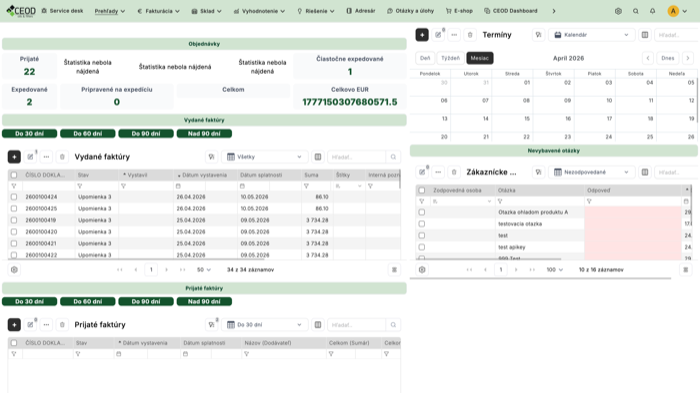This screenshot has height=393, width=700.
Task: Filter Vydané faktúry by 'Do 60 dní'
Action: [x=88, y=134]
